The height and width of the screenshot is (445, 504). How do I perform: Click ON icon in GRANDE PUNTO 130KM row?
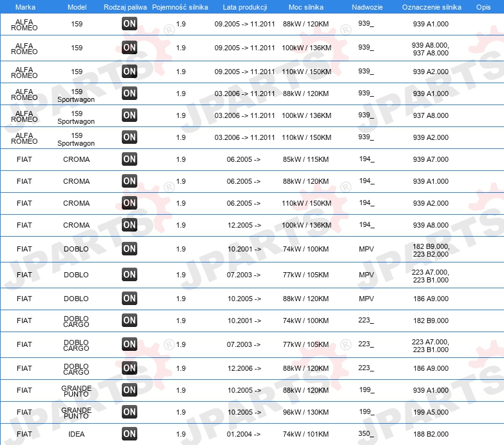tap(130, 412)
